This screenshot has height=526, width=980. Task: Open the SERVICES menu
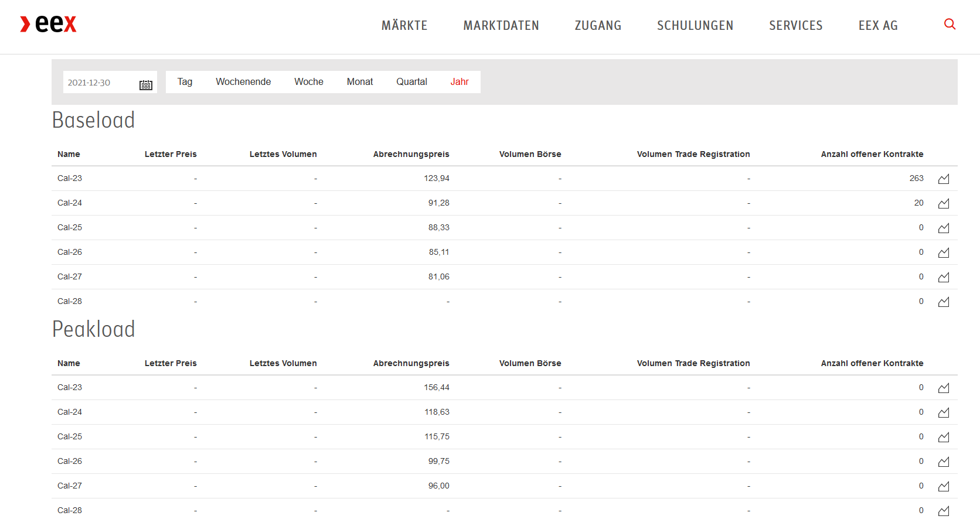click(x=796, y=25)
